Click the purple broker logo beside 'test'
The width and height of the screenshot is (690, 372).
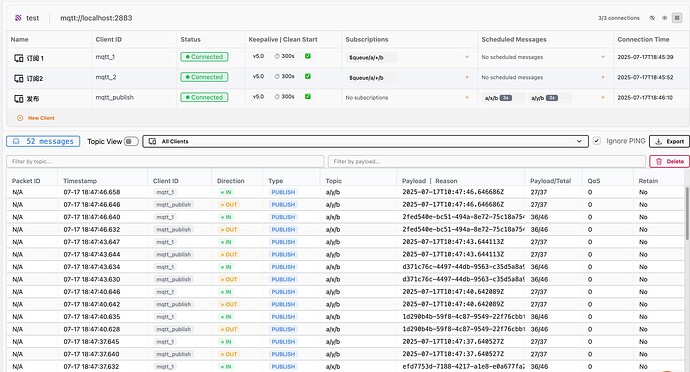pyautogui.click(x=18, y=18)
